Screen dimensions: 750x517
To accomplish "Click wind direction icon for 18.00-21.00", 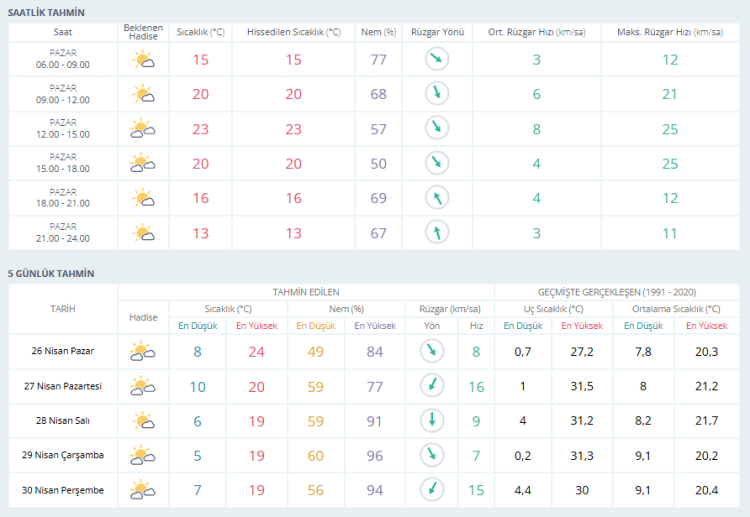I will point(436,198).
